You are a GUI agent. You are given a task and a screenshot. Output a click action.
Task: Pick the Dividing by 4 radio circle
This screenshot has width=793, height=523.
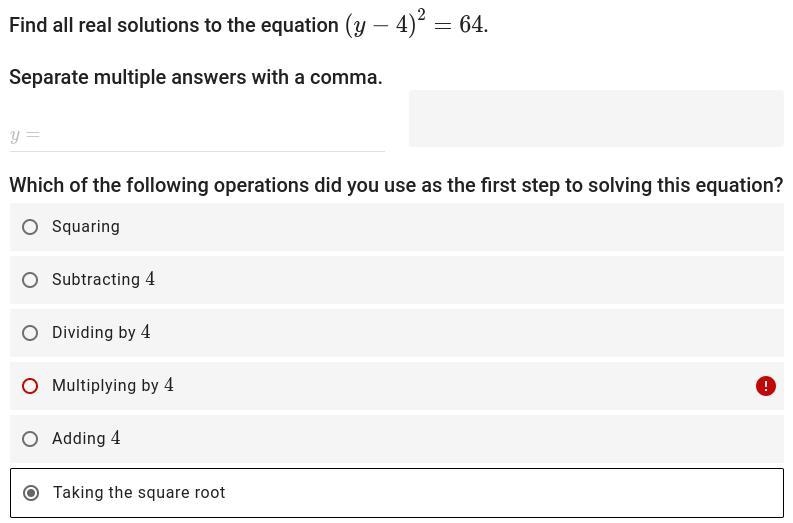[30, 333]
